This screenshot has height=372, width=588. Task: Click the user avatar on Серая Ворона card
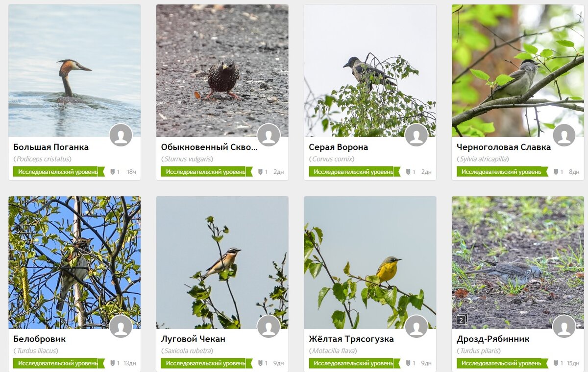[416, 135]
